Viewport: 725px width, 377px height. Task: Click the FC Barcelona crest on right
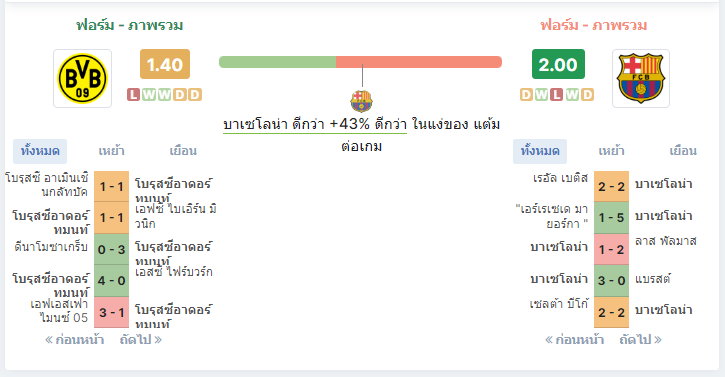tap(641, 78)
